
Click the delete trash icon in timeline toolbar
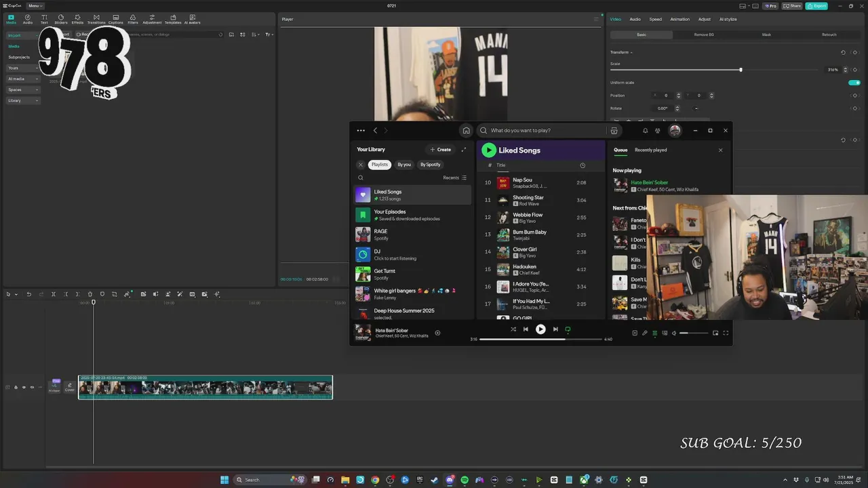point(90,294)
